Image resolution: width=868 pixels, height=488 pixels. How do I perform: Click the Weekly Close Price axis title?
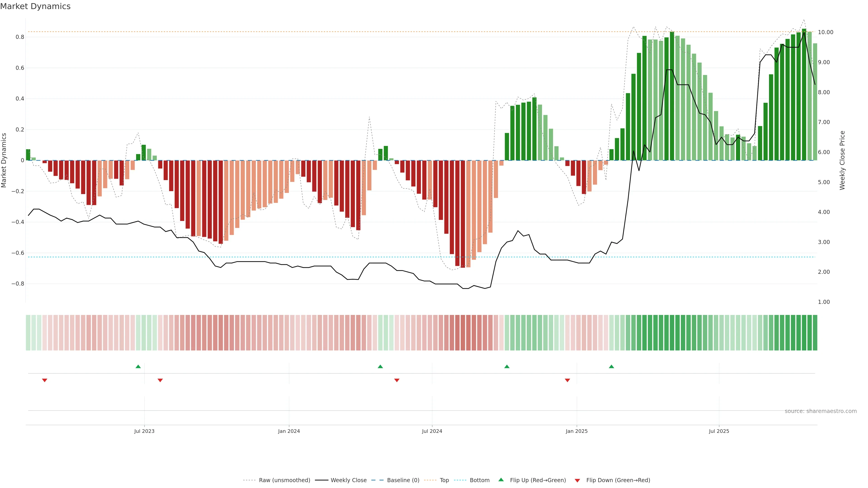tap(842, 160)
